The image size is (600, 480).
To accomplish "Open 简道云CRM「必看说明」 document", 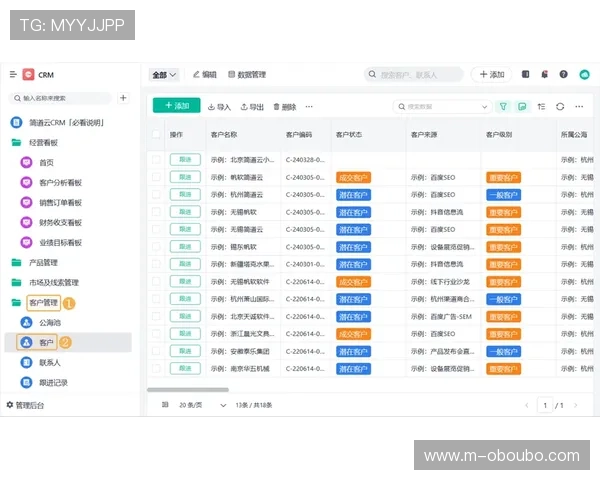I will click(x=66, y=122).
